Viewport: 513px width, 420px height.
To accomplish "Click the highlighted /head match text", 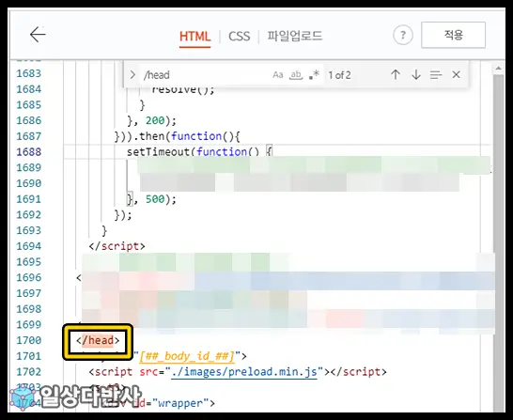I will click(x=98, y=340).
